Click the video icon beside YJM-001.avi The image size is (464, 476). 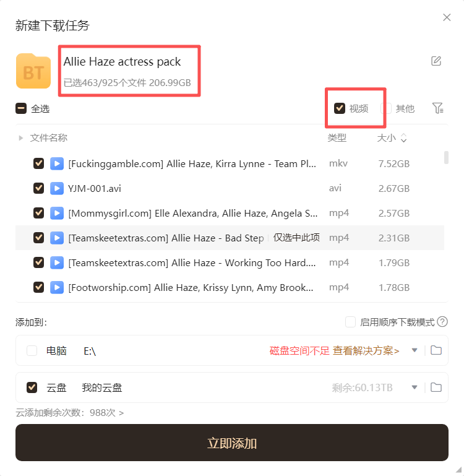(x=57, y=188)
